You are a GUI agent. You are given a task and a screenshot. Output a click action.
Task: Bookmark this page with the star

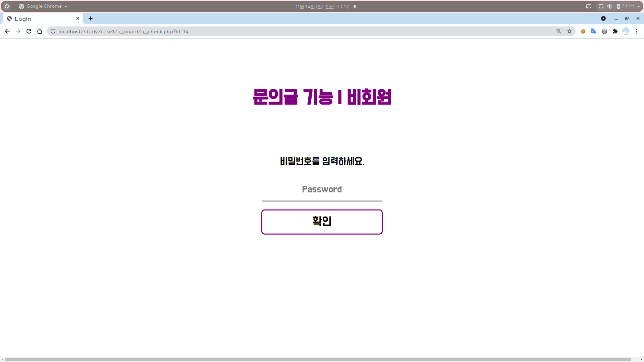(x=570, y=31)
